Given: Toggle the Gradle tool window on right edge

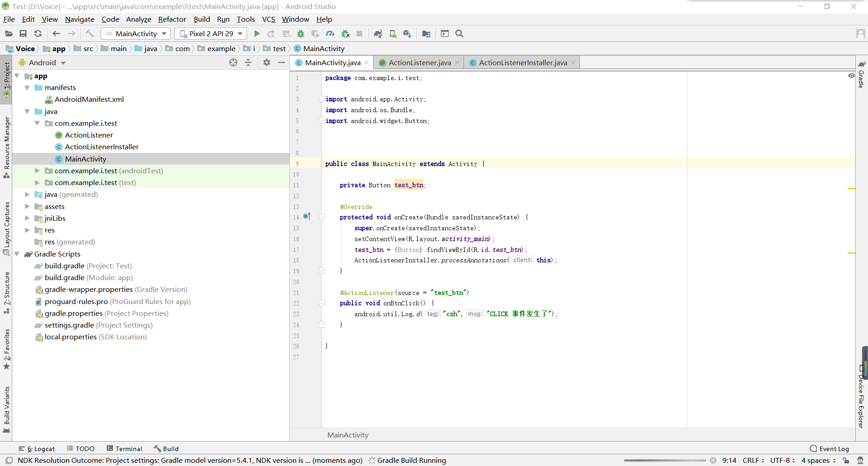Looking at the screenshot, I should click(862, 75).
